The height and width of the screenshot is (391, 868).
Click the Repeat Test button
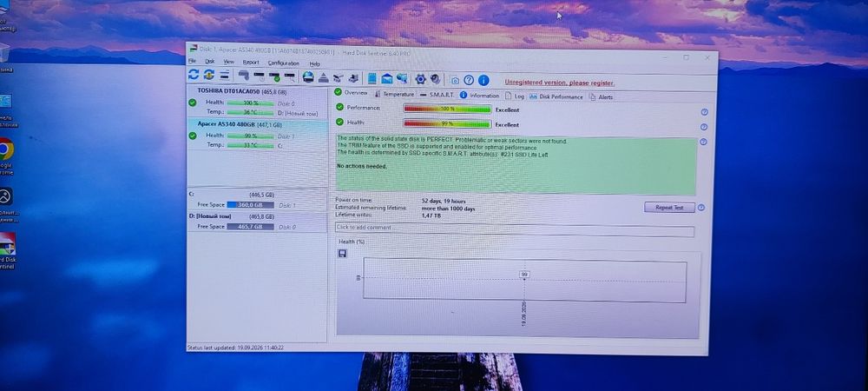click(x=669, y=208)
